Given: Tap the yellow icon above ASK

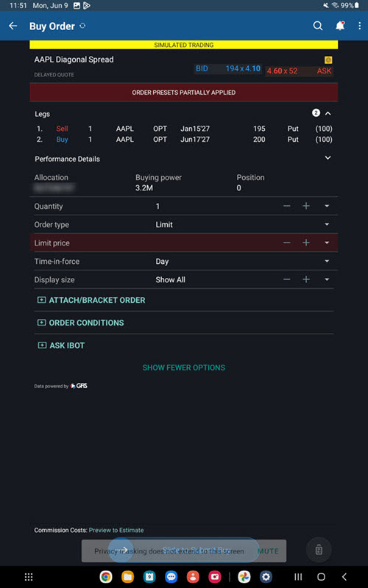Looking at the screenshot, I should 328,60.
